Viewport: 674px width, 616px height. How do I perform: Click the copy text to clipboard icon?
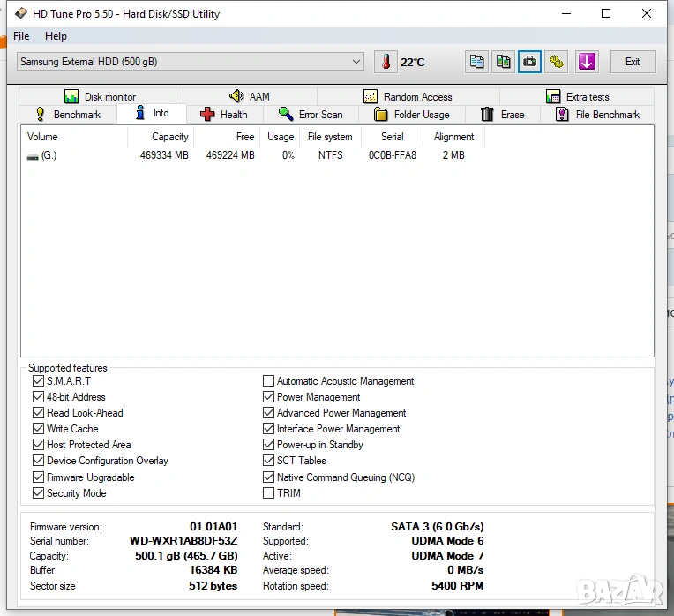point(477,62)
